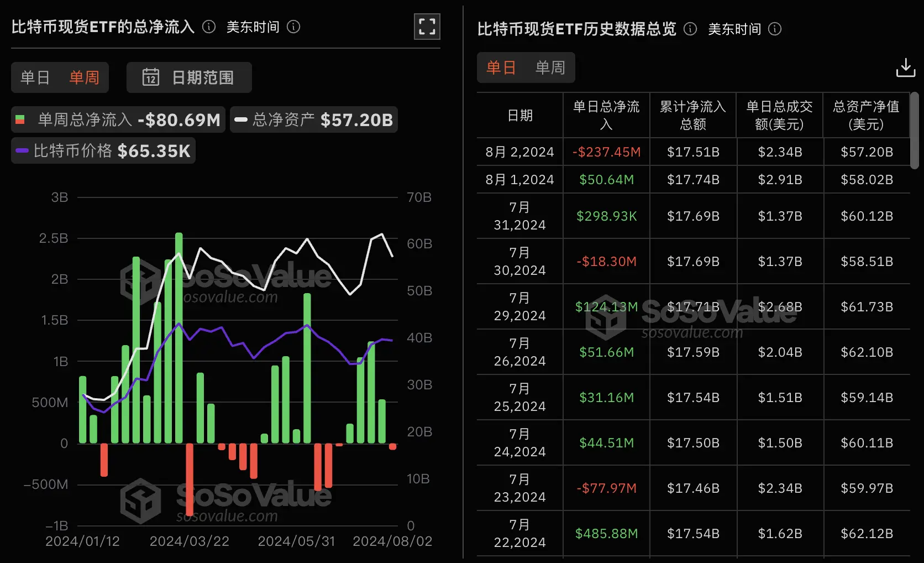Click the -$237.45M inflow value for 8月 2,2024
The image size is (924, 563).
[606, 151]
